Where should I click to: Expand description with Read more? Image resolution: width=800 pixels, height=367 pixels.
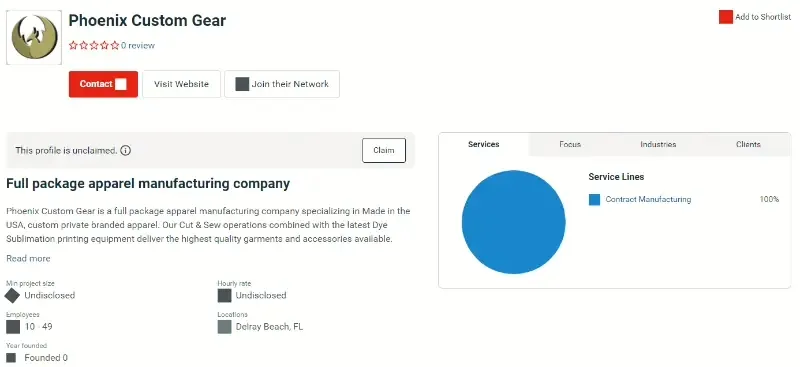point(28,258)
